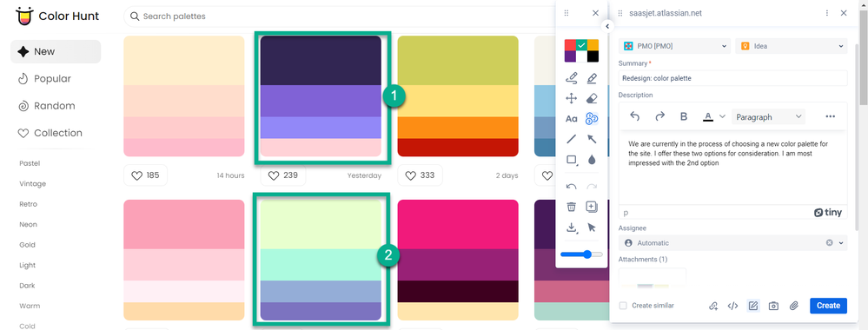
Task: Expand text color options arrow
Action: pos(722,116)
